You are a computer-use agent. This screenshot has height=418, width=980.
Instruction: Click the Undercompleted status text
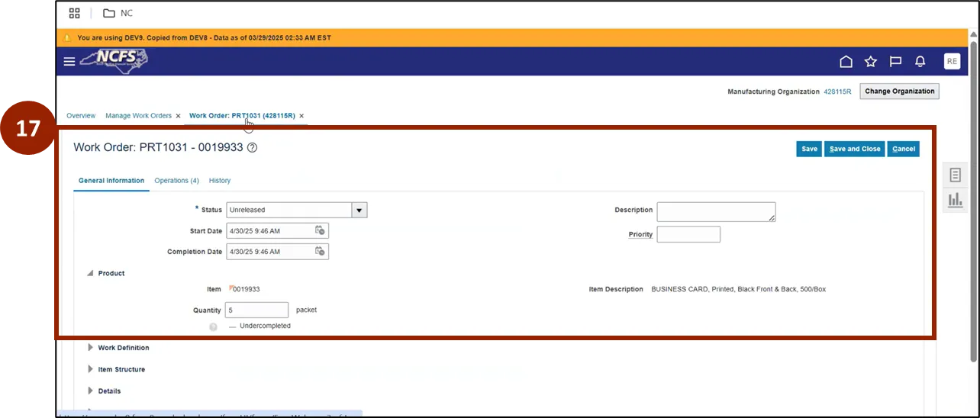pos(265,326)
